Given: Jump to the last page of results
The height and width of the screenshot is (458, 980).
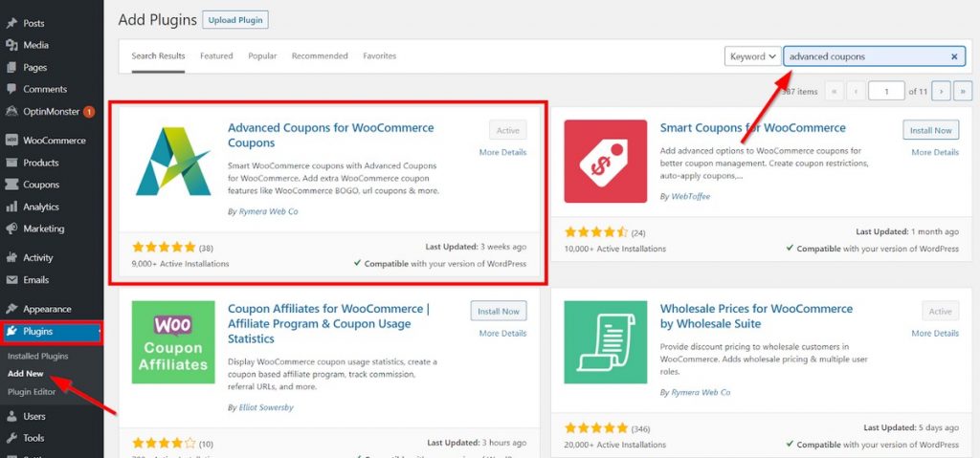Looking at the screenshot, I should tap(963, 91).
